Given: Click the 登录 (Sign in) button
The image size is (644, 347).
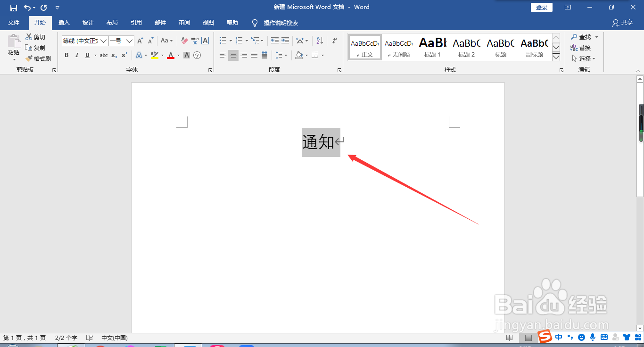Looking at the screenshot, I should (542, 7).
